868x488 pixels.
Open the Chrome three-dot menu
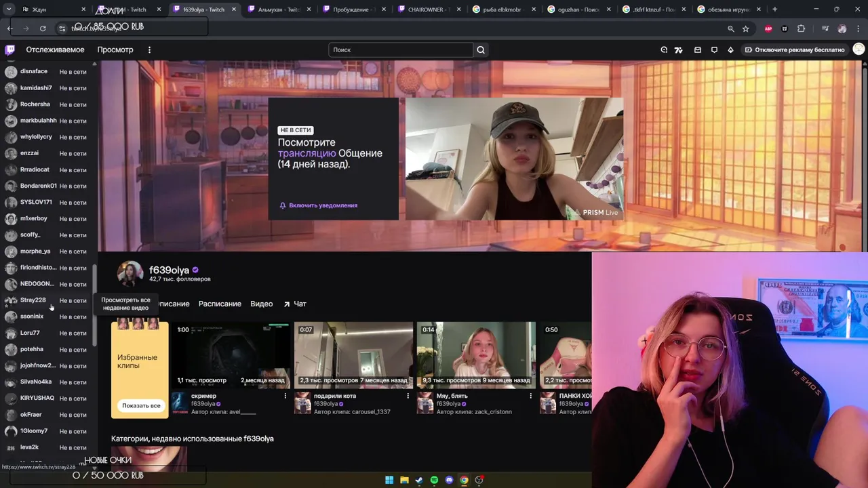tap(857, 28)
